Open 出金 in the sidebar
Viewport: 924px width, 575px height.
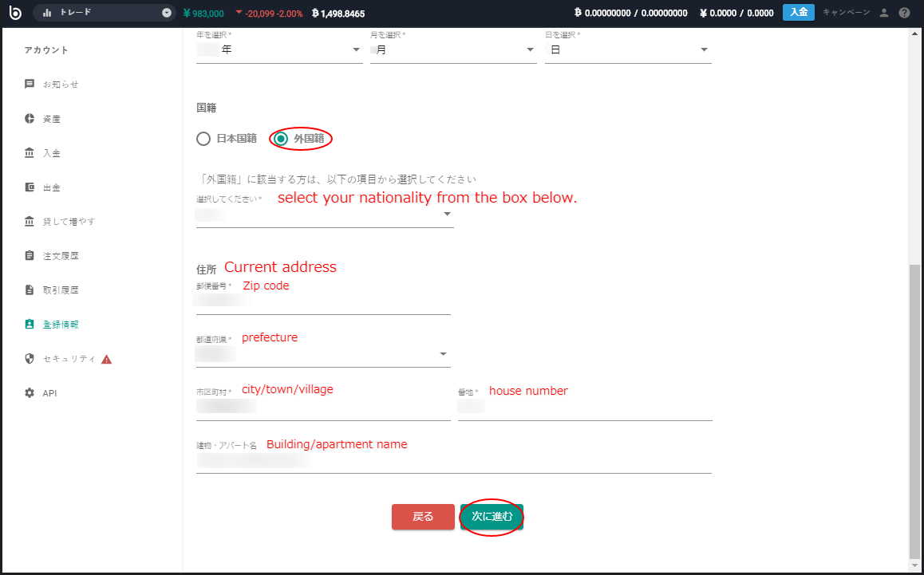pos(52,187)
